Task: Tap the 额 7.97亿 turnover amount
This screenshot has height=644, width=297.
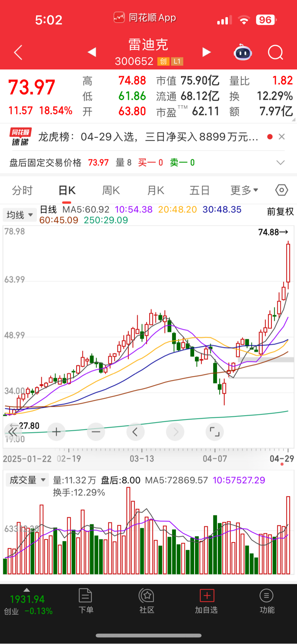Action: [276, 112]
